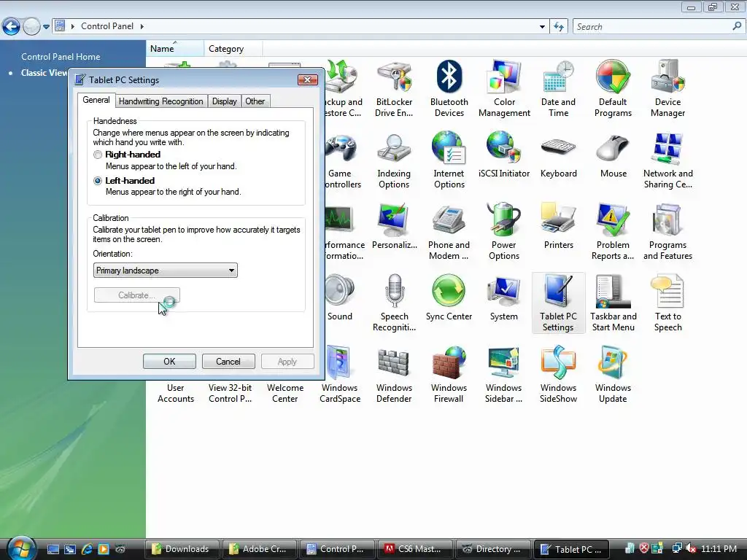Click the Apply button
This screenshot has width=747, height=560.
(287, 362)
